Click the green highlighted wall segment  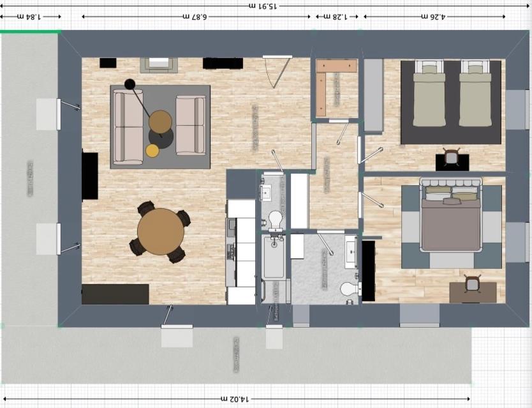[x=31, y=31]
